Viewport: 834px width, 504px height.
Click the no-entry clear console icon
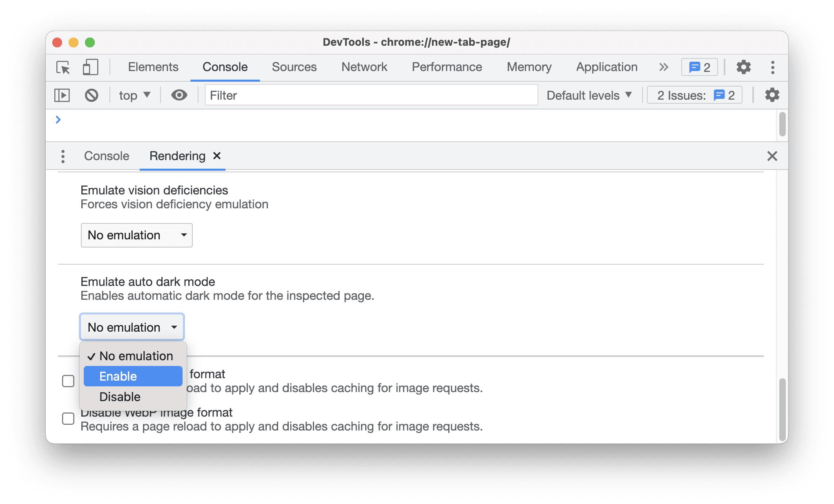[91, 95]
